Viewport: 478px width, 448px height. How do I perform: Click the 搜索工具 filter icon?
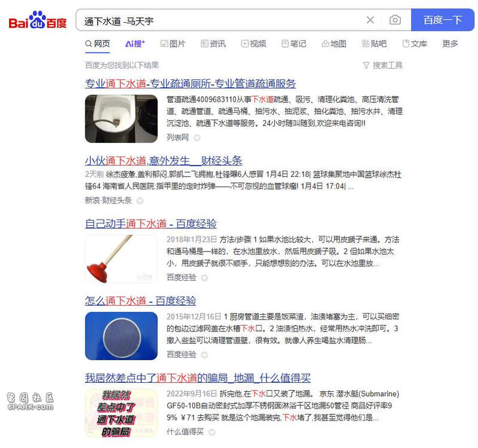(366, 65)
